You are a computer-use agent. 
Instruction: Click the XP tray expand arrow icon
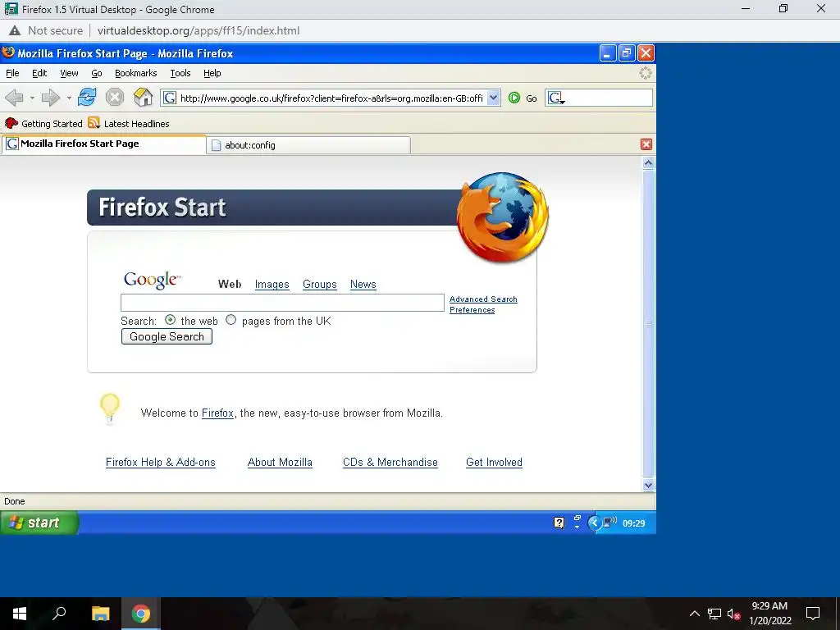pyautogui.click(x=594, y=523)
